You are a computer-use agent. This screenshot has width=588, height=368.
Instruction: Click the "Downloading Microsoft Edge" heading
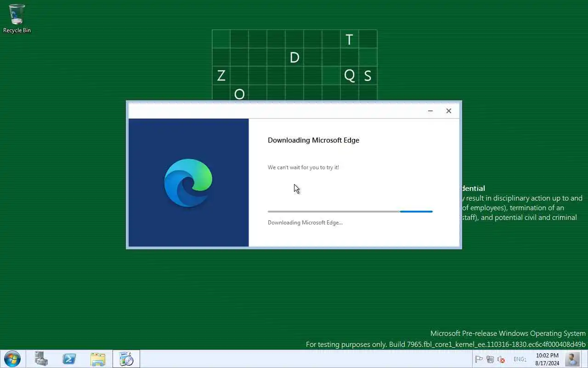click(313, 140)
